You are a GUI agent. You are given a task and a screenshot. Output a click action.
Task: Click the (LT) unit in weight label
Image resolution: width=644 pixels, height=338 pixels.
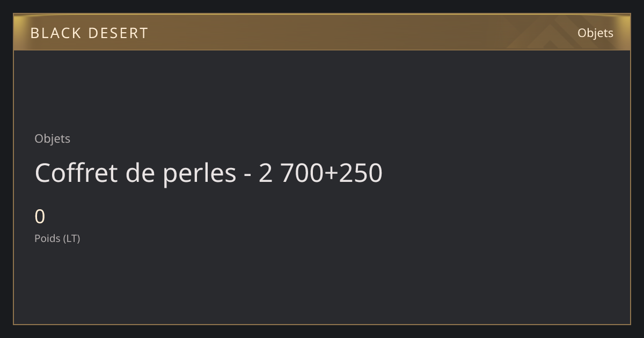[x=71, y=238]
